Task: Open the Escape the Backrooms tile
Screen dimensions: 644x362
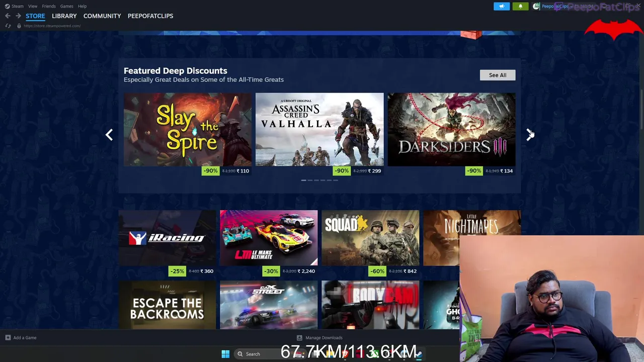Action: [x=167, y=305]
